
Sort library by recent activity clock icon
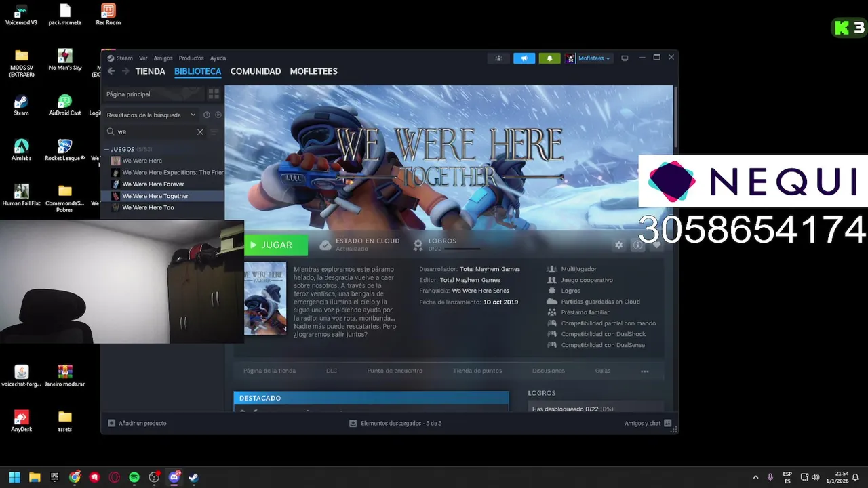207,115
